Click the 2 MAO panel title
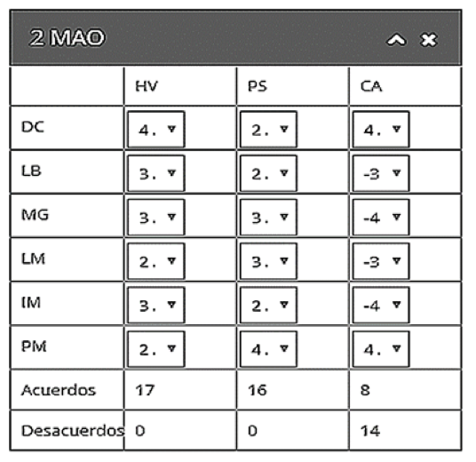Viewport: 476px width, 462px height. 67,38
